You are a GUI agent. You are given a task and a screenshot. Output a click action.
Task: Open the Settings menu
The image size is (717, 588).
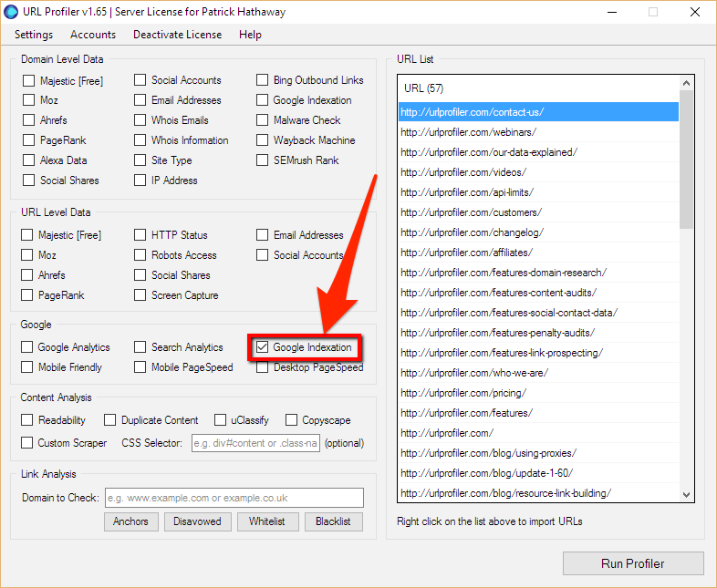[34, 35]
